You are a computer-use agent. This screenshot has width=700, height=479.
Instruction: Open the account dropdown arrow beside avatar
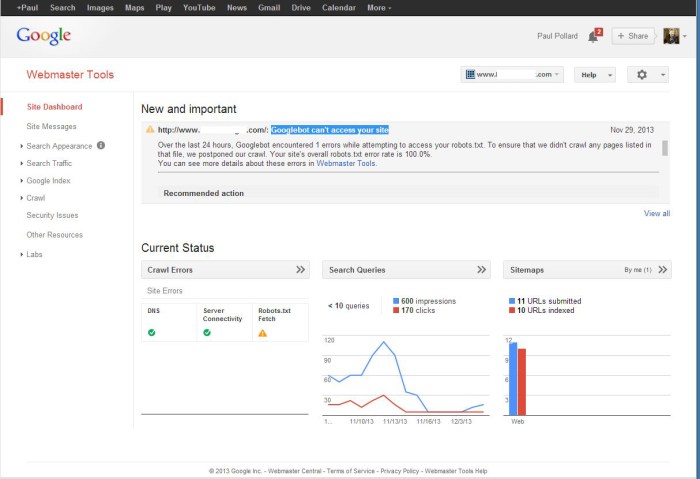684,37
